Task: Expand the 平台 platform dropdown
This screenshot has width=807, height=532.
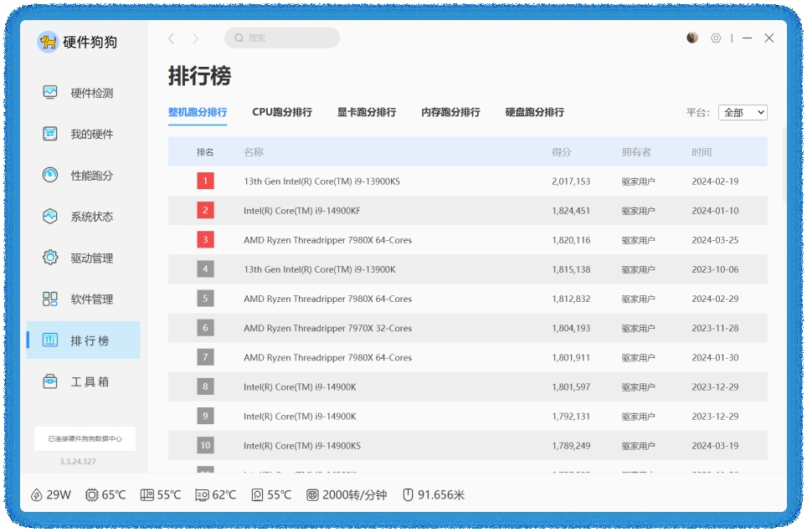Action: (743, 112)
